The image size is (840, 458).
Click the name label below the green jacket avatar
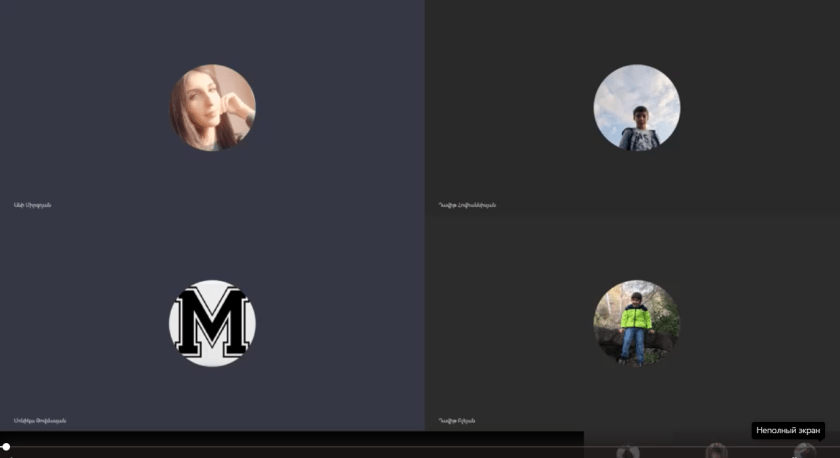tap(457, 421)
